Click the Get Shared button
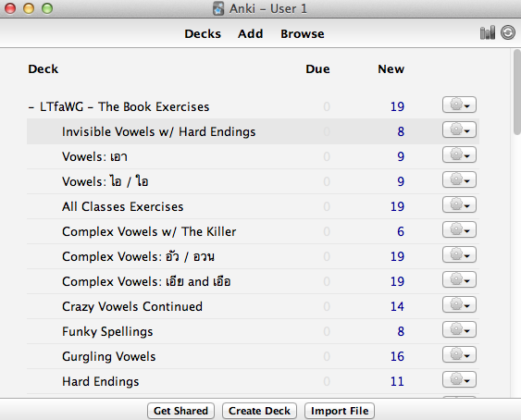521x420 pixels. pos(180,411)
